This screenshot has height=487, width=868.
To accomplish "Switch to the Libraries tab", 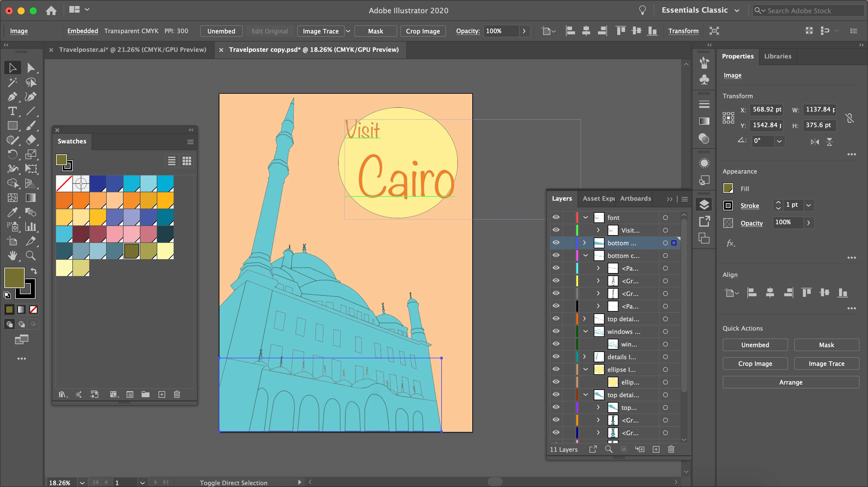I will click(x=777, y=56).
